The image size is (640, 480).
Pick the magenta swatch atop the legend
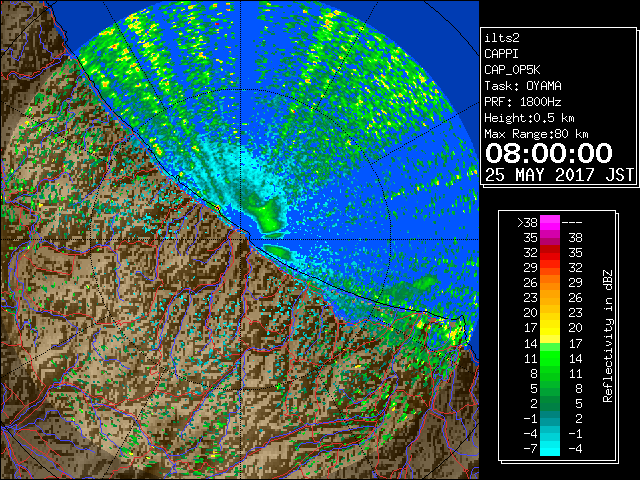pos(550,222)
